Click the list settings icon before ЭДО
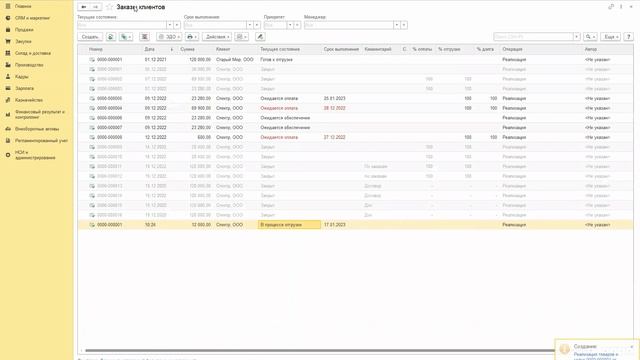 [x=144, y=37]
